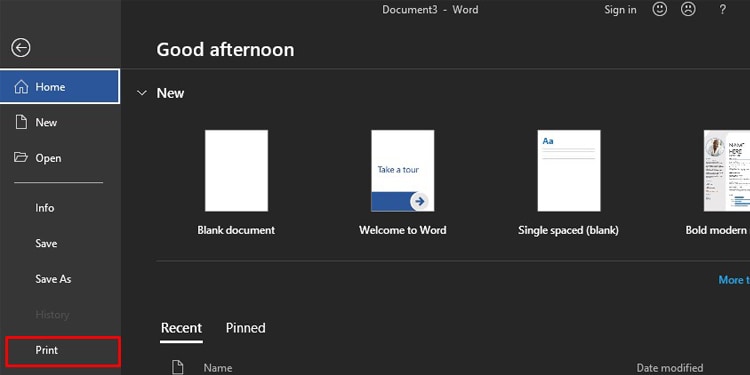
Task: Click the Single spaced (blank) label
Action: [x=568, y=230]
